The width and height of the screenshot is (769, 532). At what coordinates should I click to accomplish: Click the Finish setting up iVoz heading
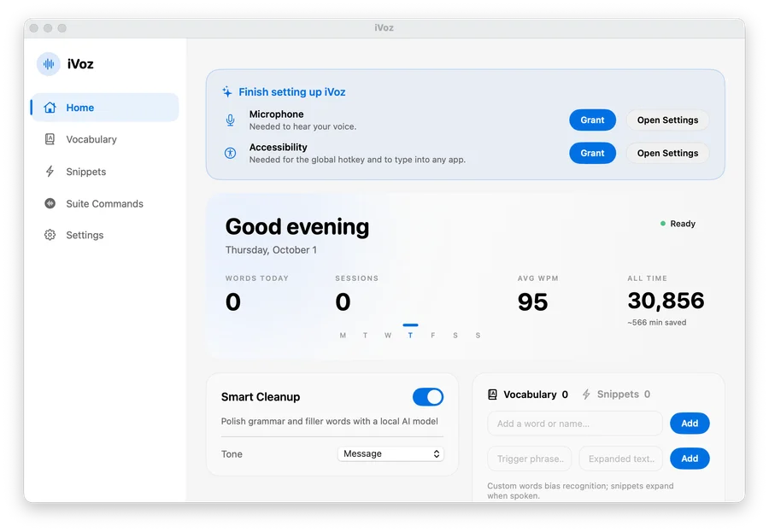tap(292, 91)
